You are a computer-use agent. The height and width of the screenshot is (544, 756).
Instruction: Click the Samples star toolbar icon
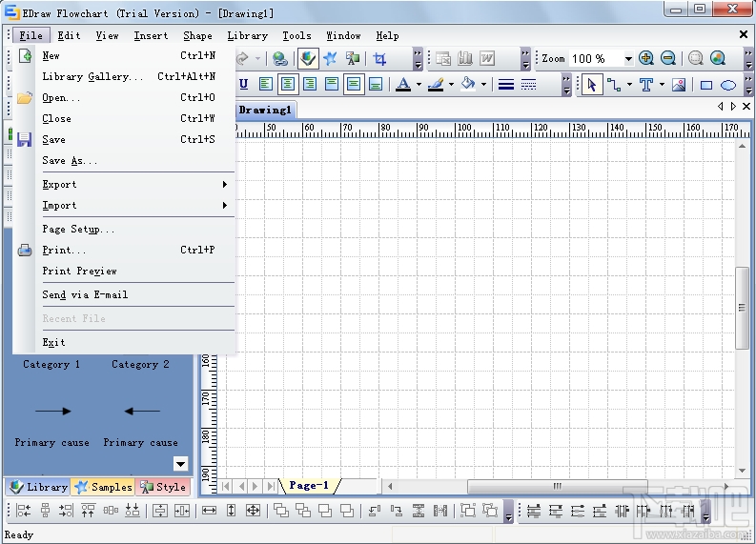coord(330,59)
